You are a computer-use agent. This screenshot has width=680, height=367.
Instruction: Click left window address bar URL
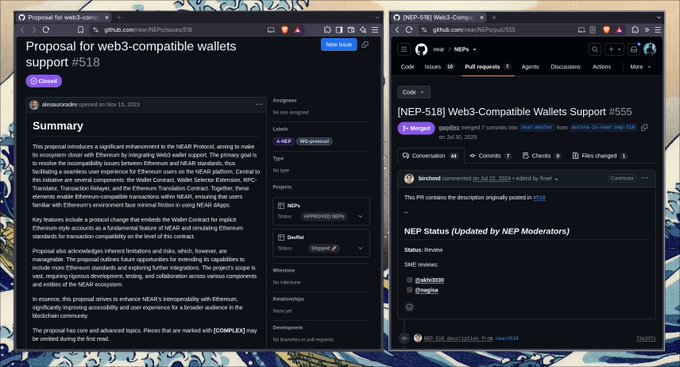[148, 29]
